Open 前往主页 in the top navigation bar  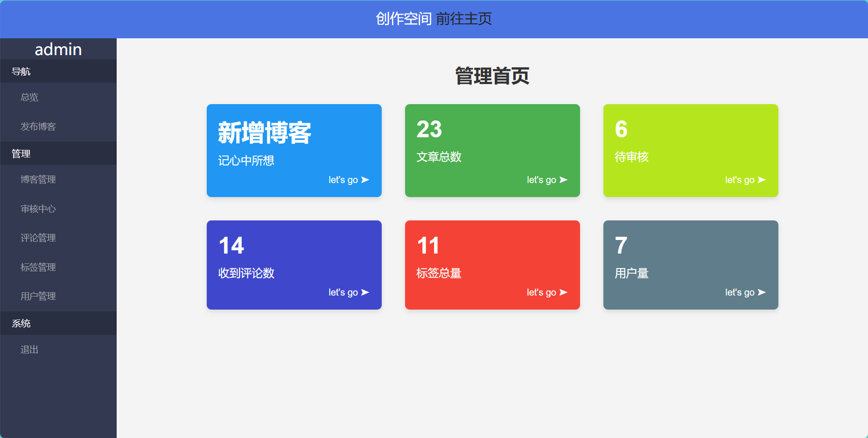[x=464, y=20]
